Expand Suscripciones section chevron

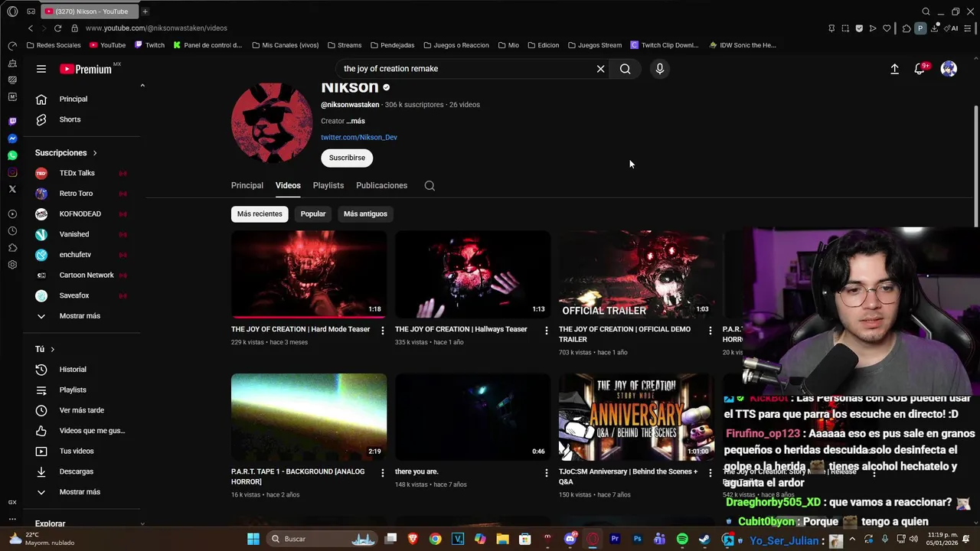[x=95, y=153]
